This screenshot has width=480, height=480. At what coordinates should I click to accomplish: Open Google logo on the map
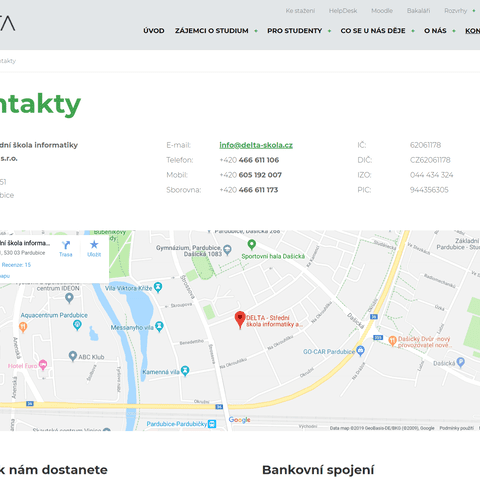click(240, 420)
